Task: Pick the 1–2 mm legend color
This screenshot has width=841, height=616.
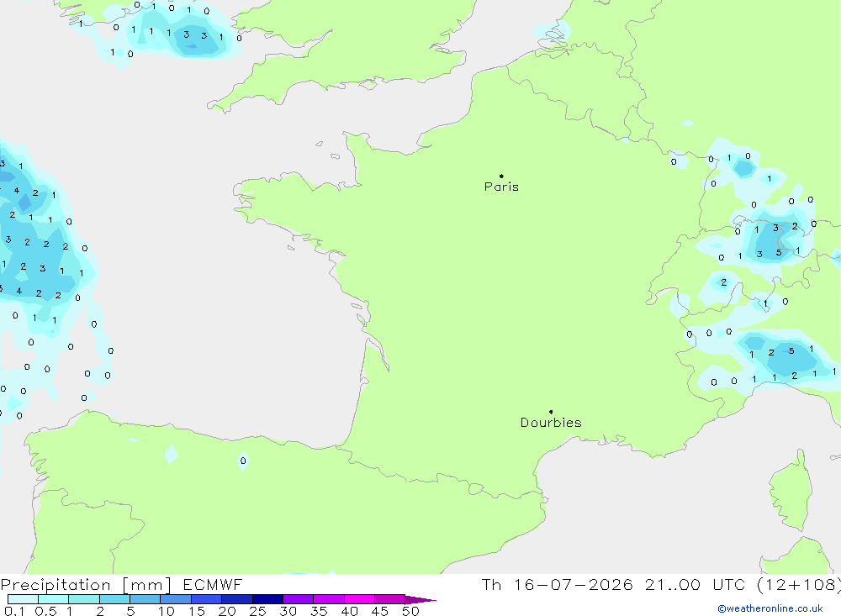Action: pyautogui.click(x=84, y=599)
